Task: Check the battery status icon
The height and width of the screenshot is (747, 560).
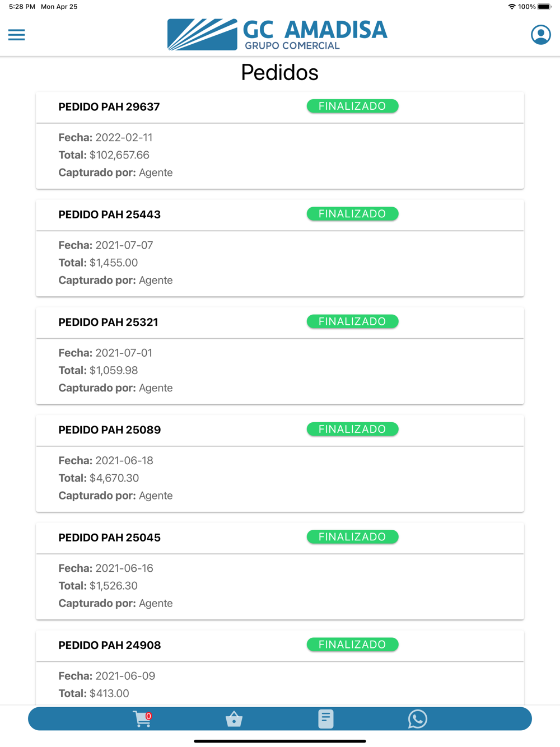Action: pos(544,7)
